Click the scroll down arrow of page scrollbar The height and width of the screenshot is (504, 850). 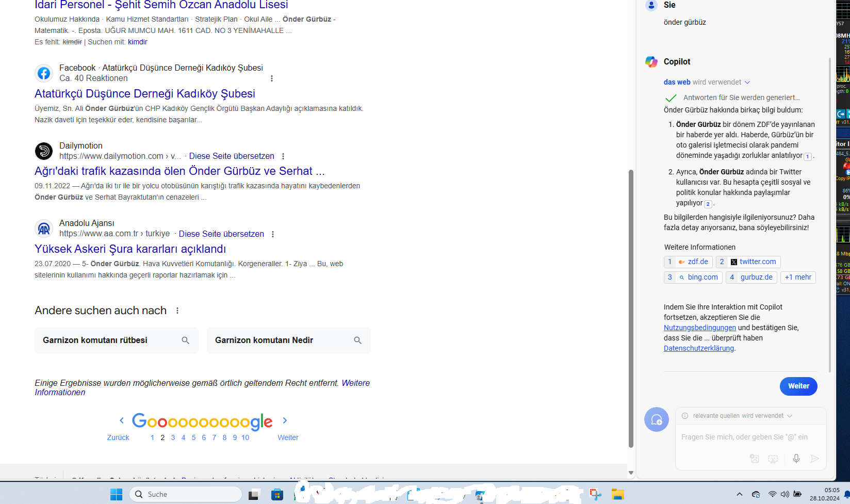tap(631, 473)
